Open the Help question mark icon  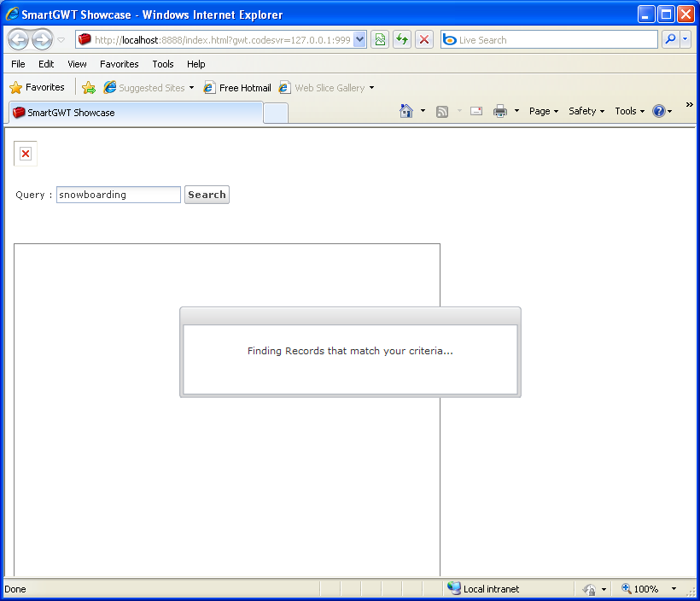click(659, 111)
